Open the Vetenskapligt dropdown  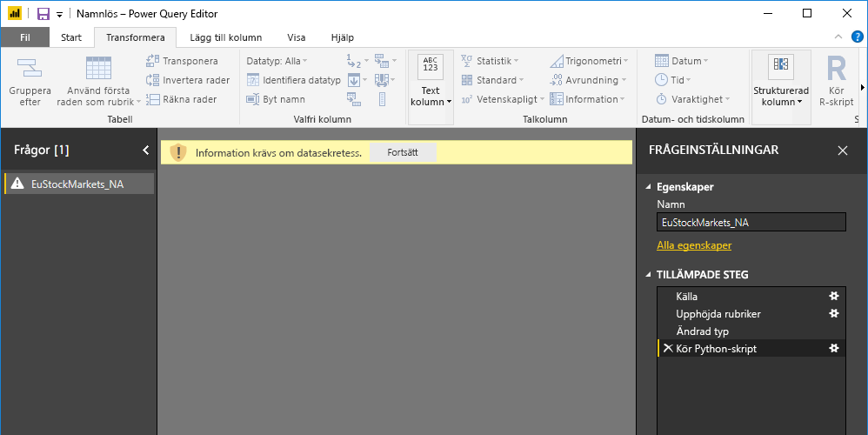point(503,100)
